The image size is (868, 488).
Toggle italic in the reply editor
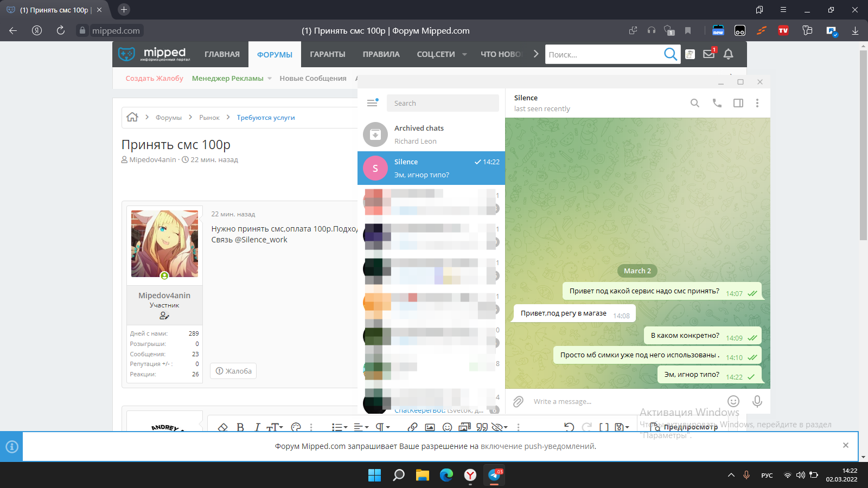click(257, 427)
